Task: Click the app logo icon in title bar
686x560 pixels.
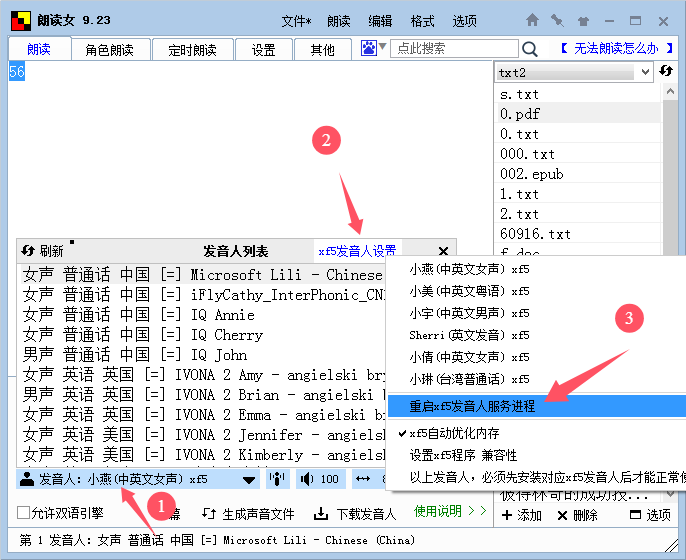Action: (x=21, y=21)
